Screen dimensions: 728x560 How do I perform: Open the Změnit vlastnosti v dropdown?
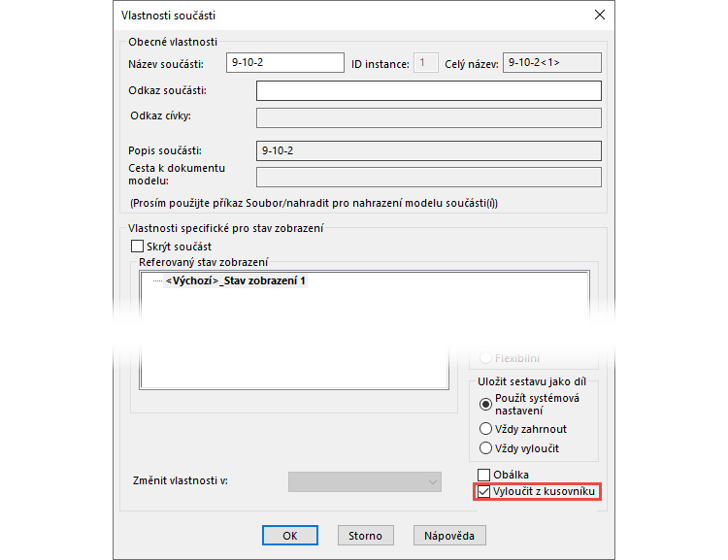tap(365, 482)
